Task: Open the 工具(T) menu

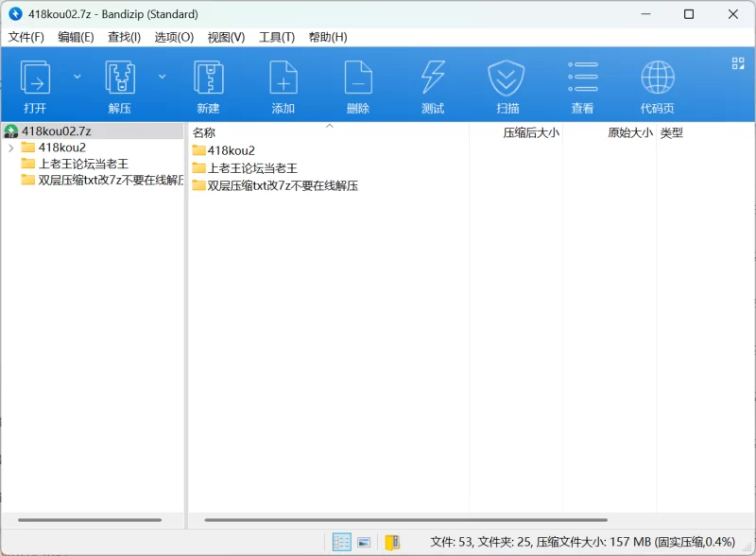Action: 277,37
